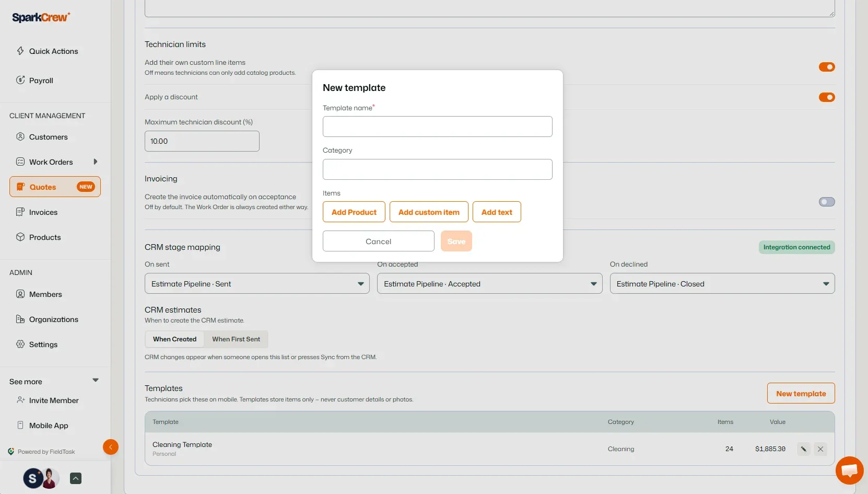This screenshot has width=868, height=494.
Task: Toggle 'Add their own custom line items' switch
Action: tap(827, 67)
